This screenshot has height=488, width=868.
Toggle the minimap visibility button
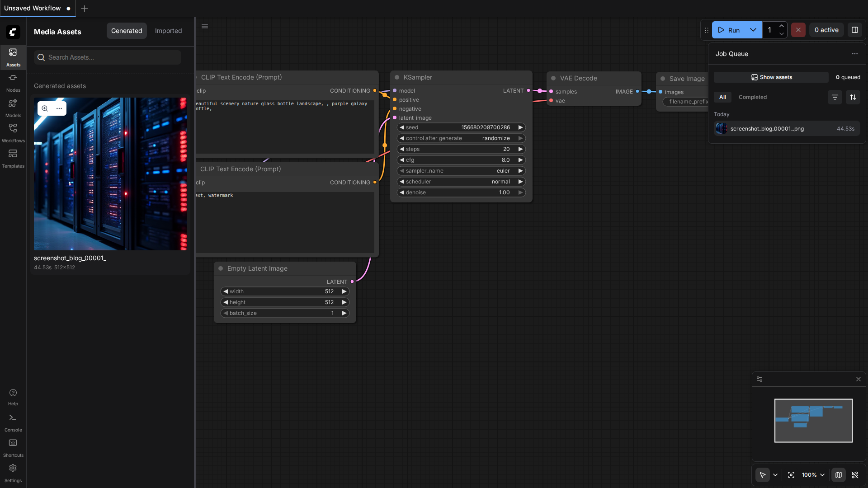[x=839, y=475]
